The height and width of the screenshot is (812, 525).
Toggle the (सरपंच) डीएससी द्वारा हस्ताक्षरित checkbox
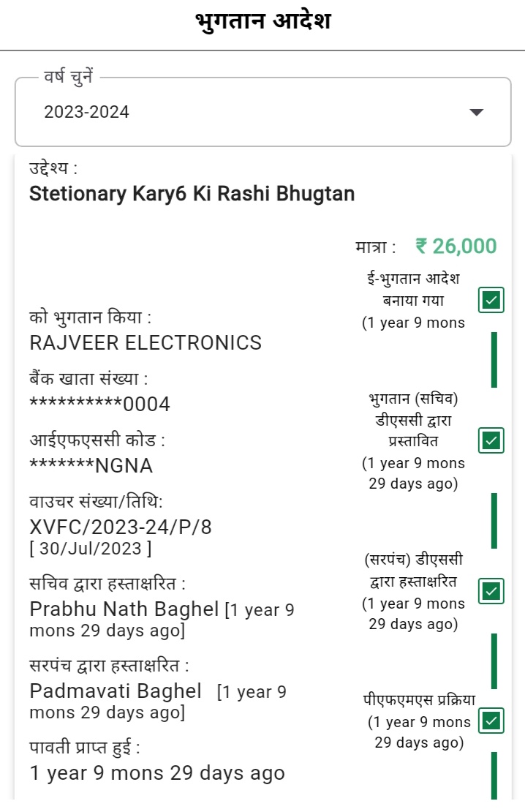click(x=491, y=592)
